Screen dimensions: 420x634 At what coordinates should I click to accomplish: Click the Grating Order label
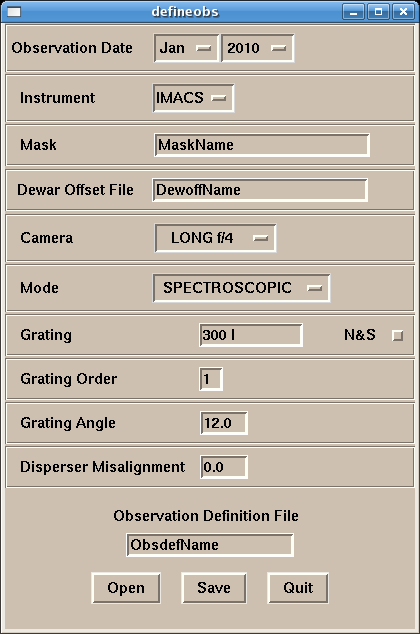(x=69, y=379)
